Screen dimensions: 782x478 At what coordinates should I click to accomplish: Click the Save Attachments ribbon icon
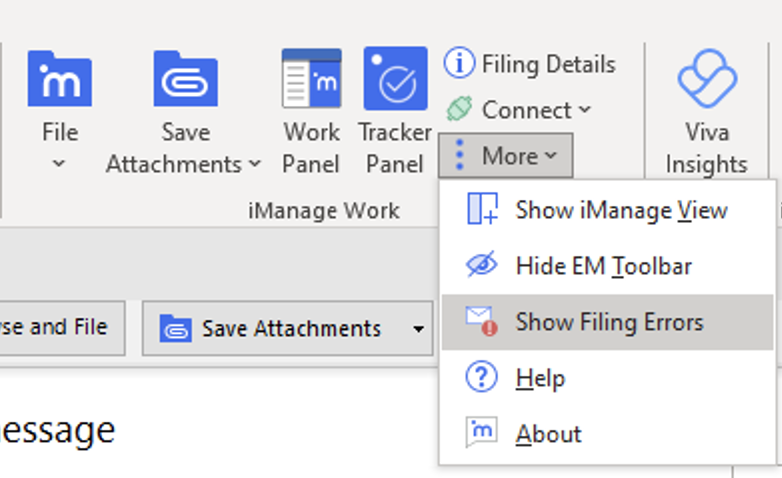(x=185, y=78)
